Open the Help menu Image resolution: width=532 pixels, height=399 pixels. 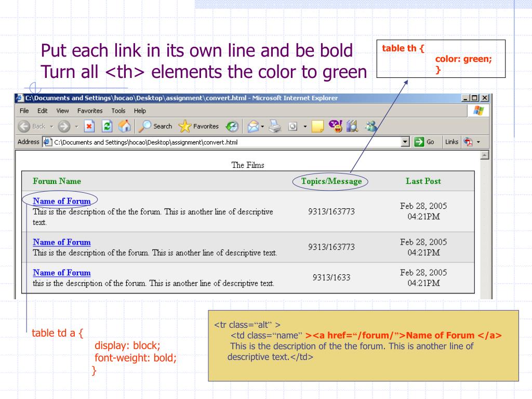click(x=140, y=111)
